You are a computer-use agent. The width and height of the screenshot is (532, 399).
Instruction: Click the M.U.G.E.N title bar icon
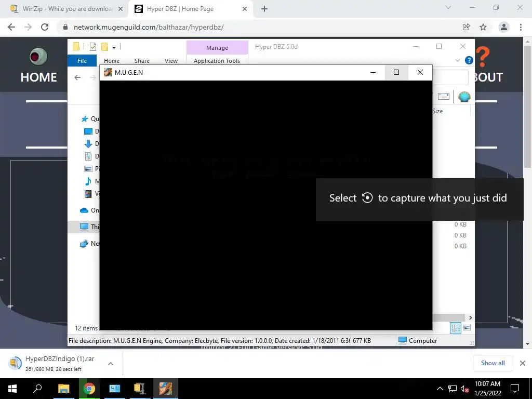pos(108,72)
